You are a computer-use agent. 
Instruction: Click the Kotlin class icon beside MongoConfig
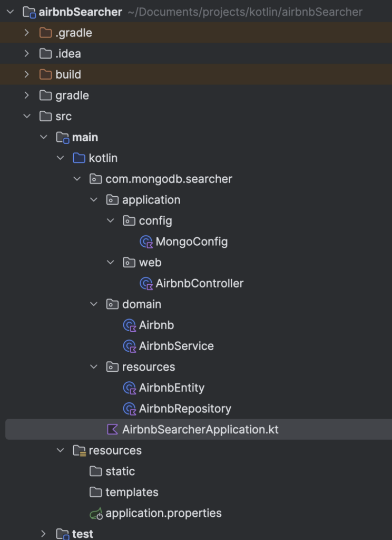click(x=146, y=242)
